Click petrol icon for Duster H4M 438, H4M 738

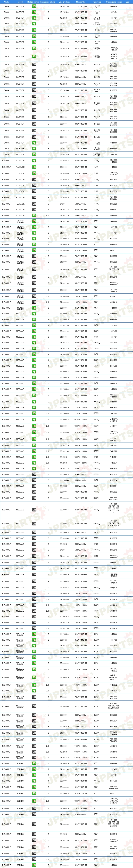tap(34, 48)
